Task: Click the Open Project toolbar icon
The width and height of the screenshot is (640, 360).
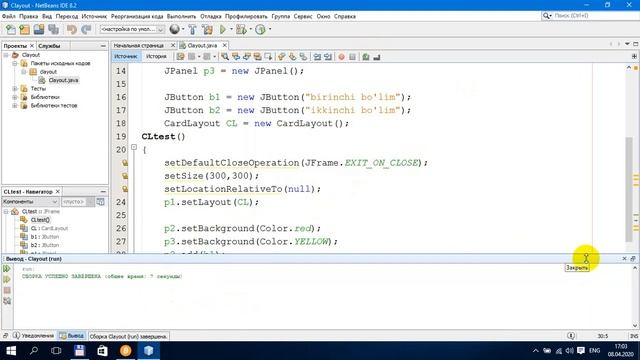Action: (x=39, y=29)
